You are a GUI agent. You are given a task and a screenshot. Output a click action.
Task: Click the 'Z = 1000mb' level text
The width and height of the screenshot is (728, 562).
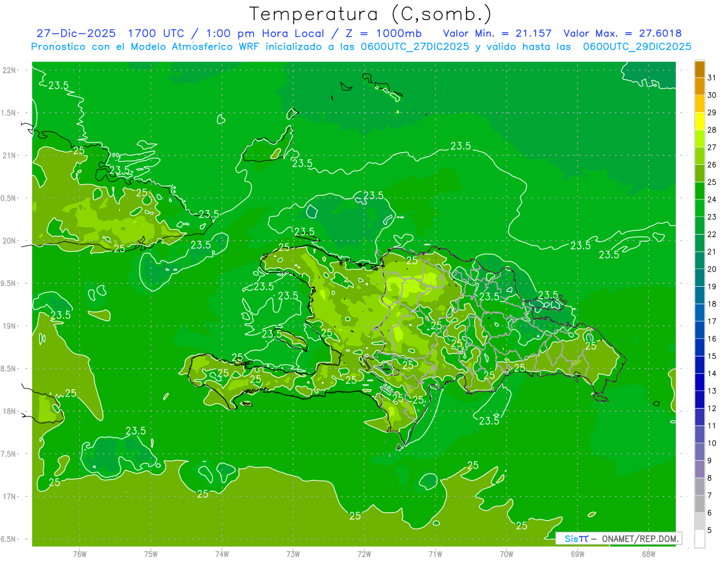click(x=384, y=33)
